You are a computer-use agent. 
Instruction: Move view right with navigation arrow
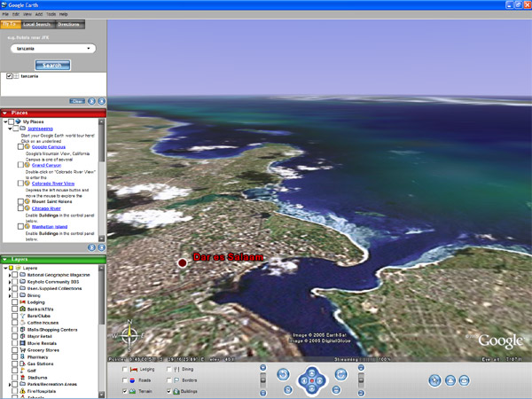click(x=320, y=380)
